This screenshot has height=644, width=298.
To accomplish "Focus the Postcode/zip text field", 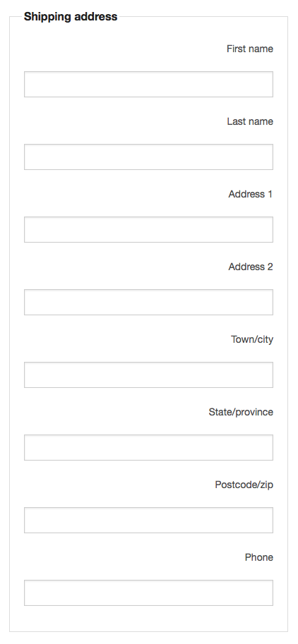I will pyautogui.click(x=148, y=521).
